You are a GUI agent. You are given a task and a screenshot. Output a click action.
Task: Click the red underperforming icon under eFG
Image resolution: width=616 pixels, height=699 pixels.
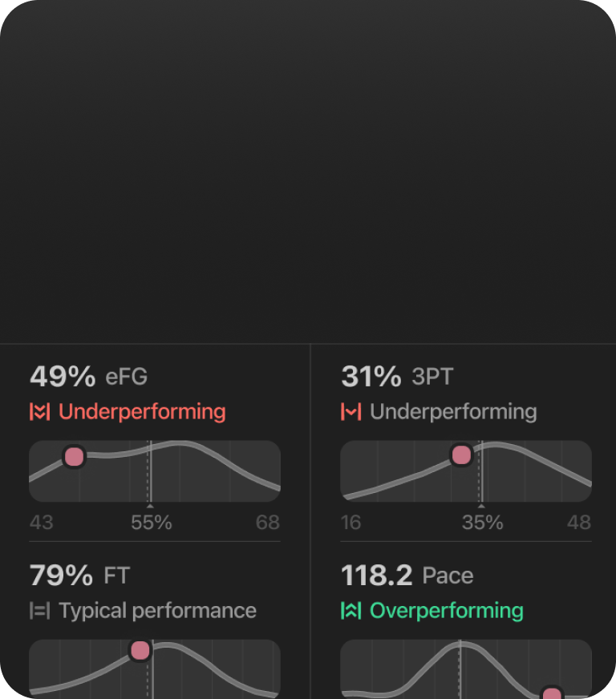click(39, 412)
